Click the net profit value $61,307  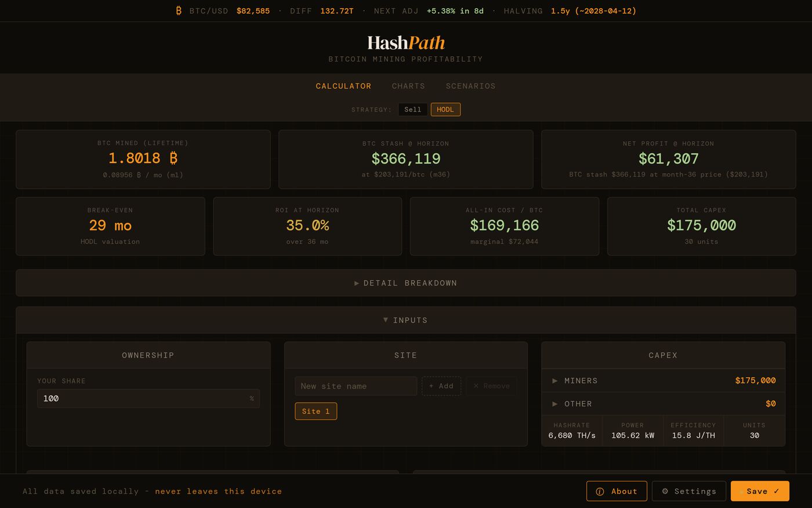tap(668, 158)
